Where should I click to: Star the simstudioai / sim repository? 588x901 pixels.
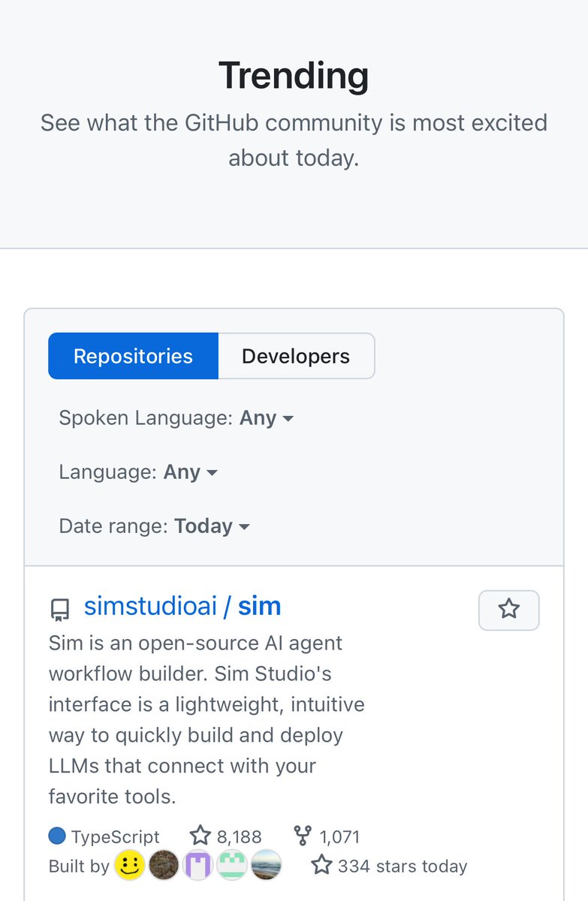pos(508,610)
